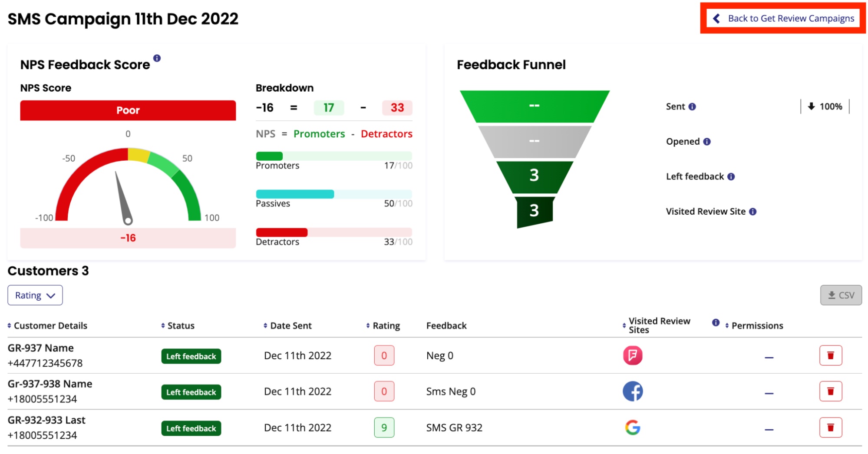Click the info icon beside Opened
The width and height of the screenshot is (868, 454).
pos(707,142)
